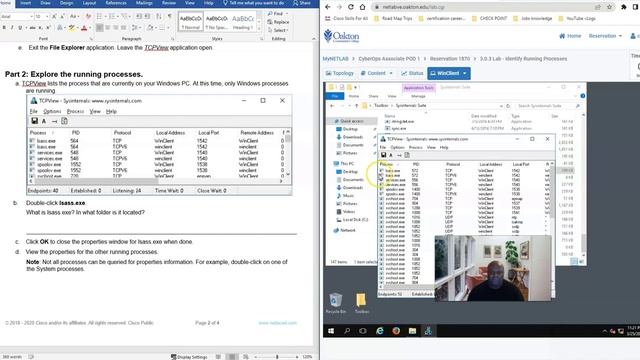Open the Word font name combo box
The width and height of the screenshot is (640, 360).
[17, 16]
